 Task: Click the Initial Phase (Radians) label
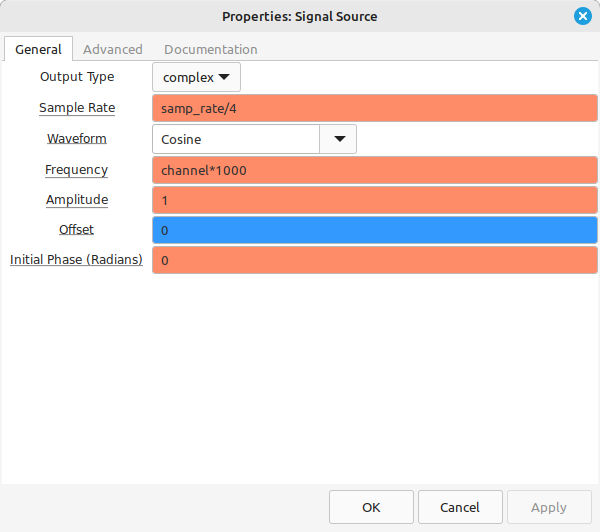(76, 259)
